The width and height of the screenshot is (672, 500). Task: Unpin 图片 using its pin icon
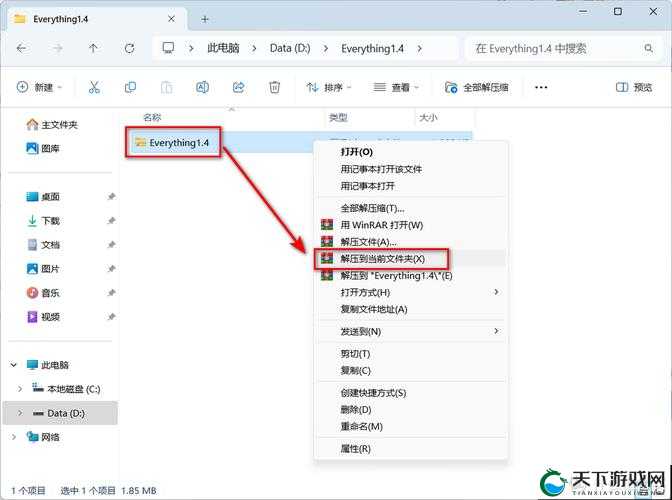click(111, 269)
